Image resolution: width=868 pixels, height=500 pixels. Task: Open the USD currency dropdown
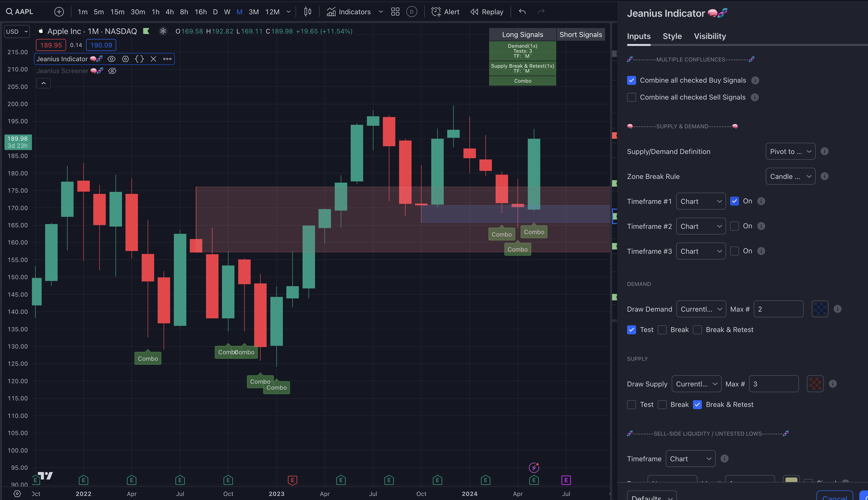point(17,32)
